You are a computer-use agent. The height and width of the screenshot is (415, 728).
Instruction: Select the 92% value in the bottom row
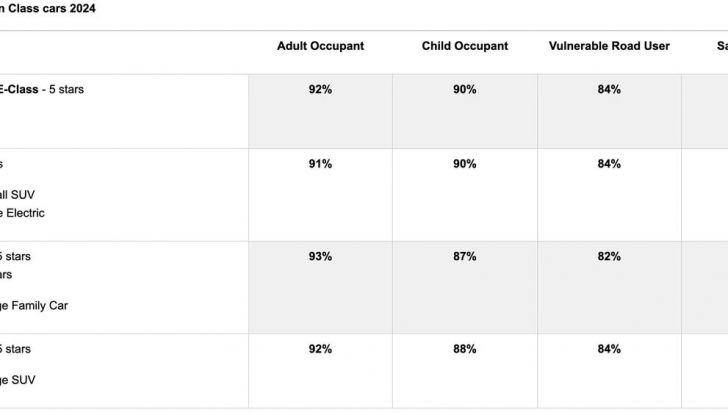pyautogui.click(x=320, y=349)
